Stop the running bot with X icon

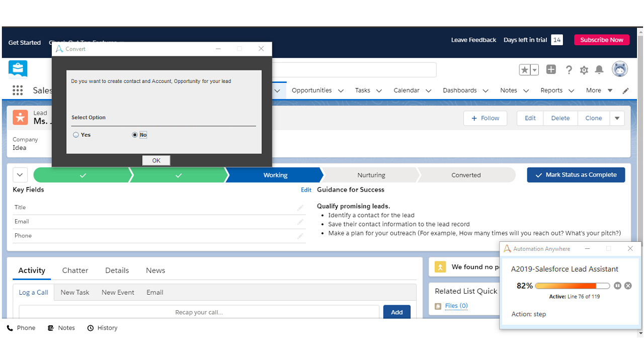point(628,286)
